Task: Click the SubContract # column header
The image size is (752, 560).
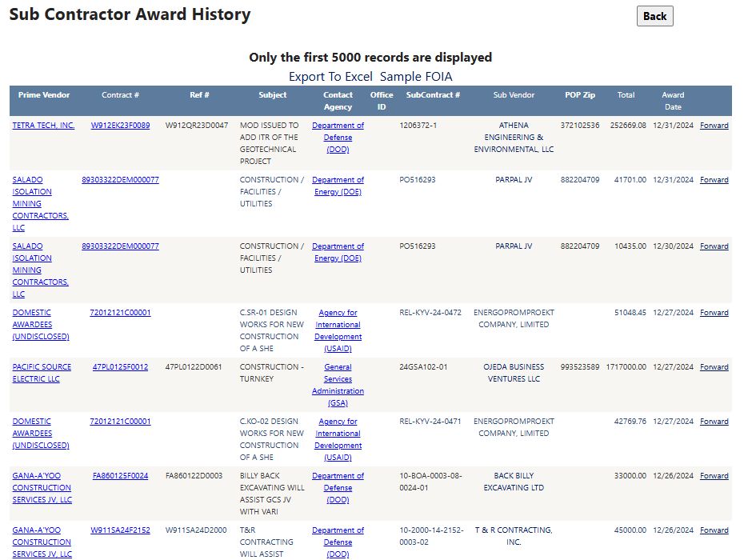Action: pos(433,95)
